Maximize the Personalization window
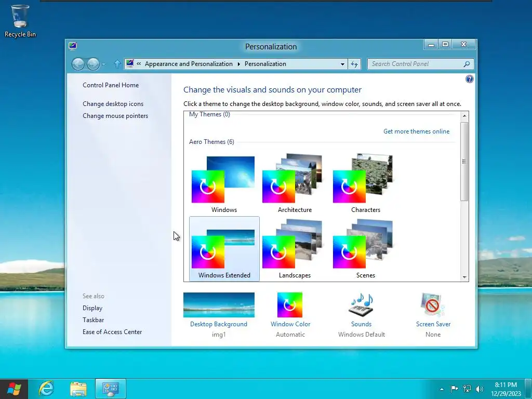The image size is (532, 399). [x=445, y=45]
